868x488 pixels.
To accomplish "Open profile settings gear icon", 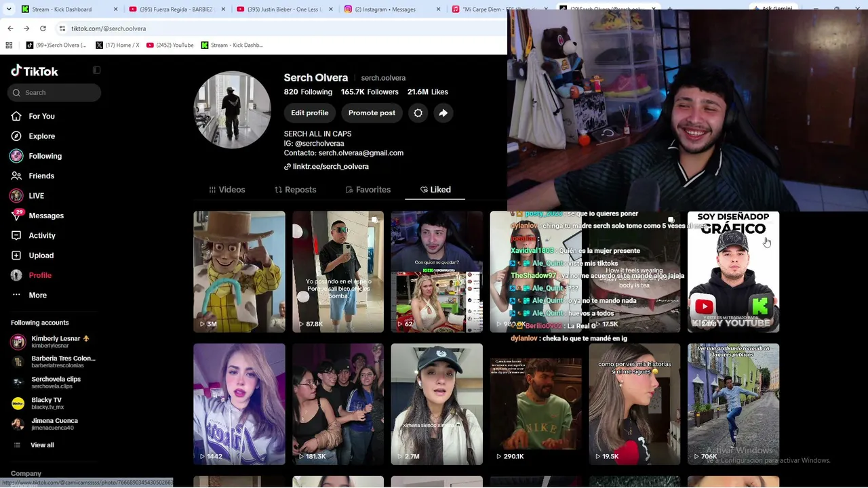I will [x=418, y=113].
